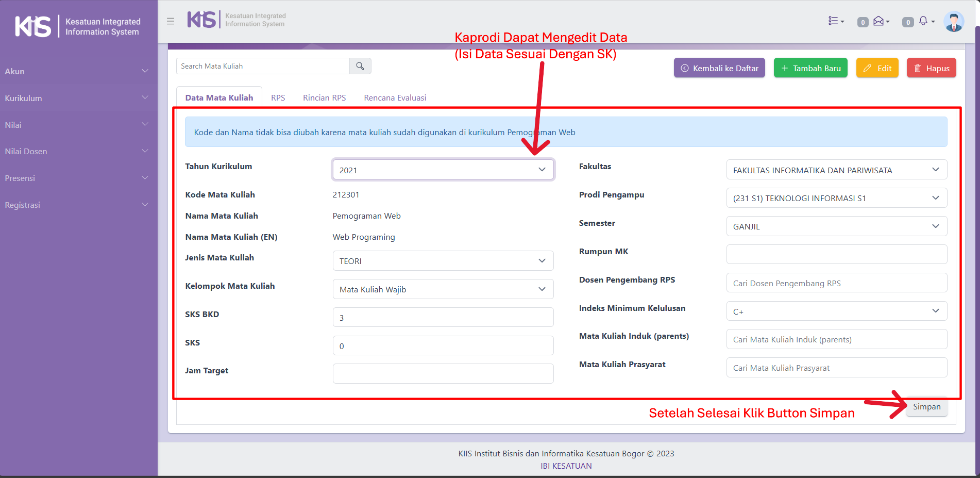Click the user avatar picture
This screenshot has width=980, height=478.
click(x=953, y=22)
